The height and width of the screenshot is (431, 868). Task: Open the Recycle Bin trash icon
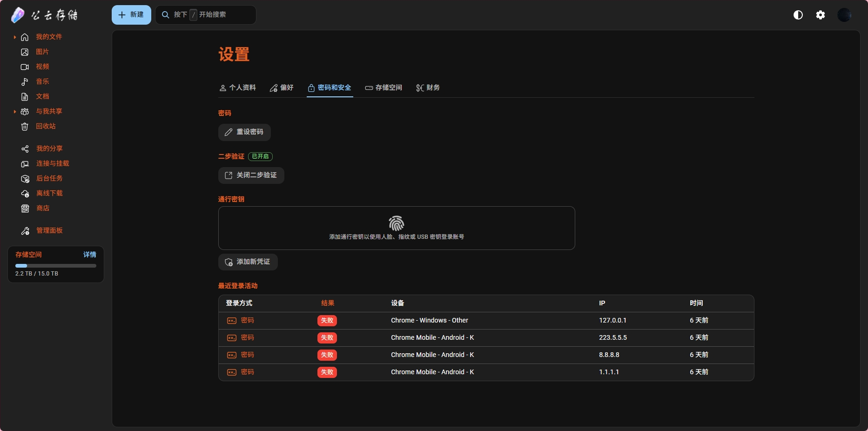pyautogui.click(x=25, y=127)
